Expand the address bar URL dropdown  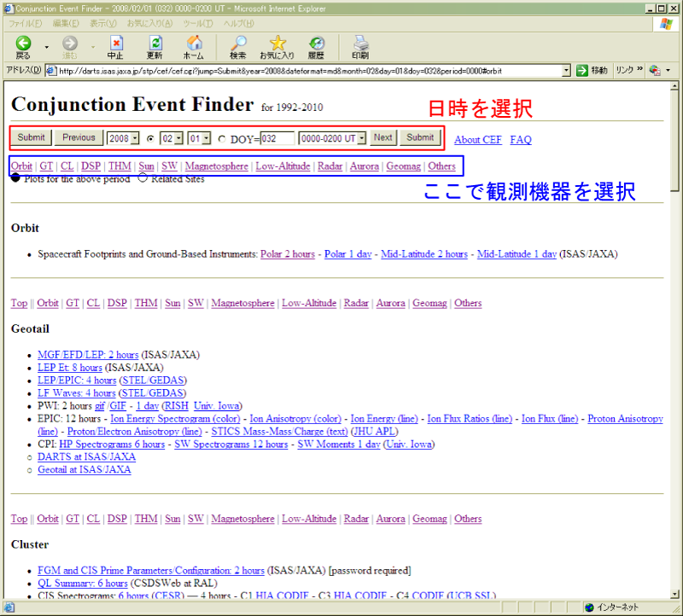tap(566, 71)
